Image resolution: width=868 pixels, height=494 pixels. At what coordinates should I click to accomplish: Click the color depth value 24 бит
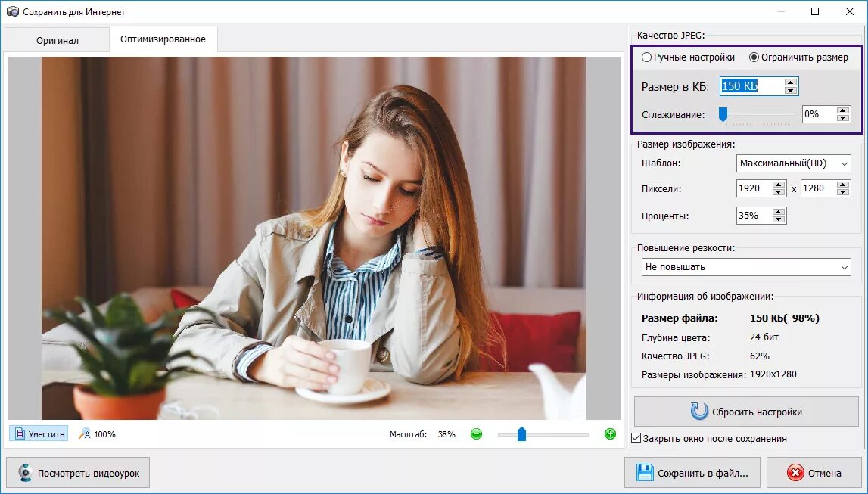(764, 337)
